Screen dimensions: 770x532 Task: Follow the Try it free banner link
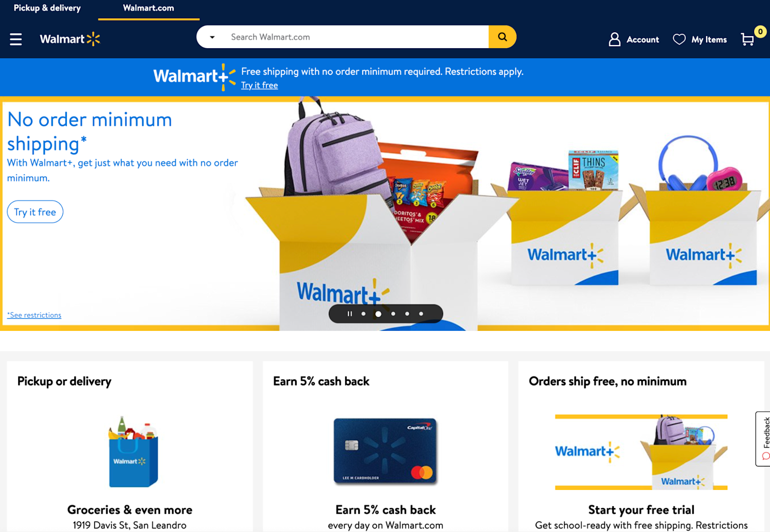pos(259,85)
